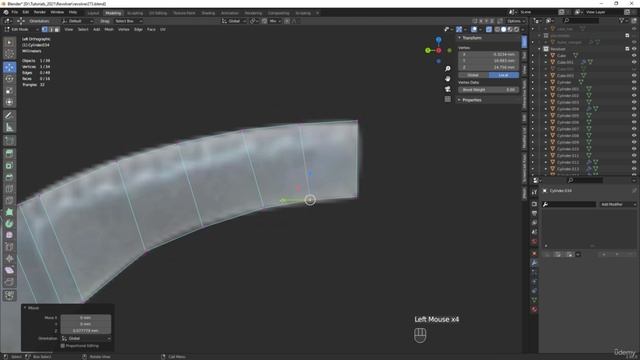Select the Shear tool
Image resolution: width=640 pixels, height=360 pixels.
[9, 270]
